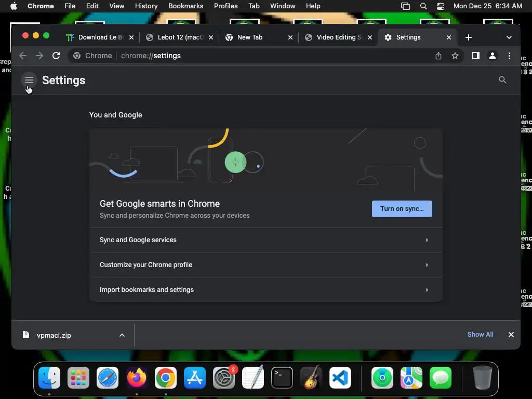Go back with the back arrow
The width and height of the screenshot is (532, 399).
tap(23, 56)
